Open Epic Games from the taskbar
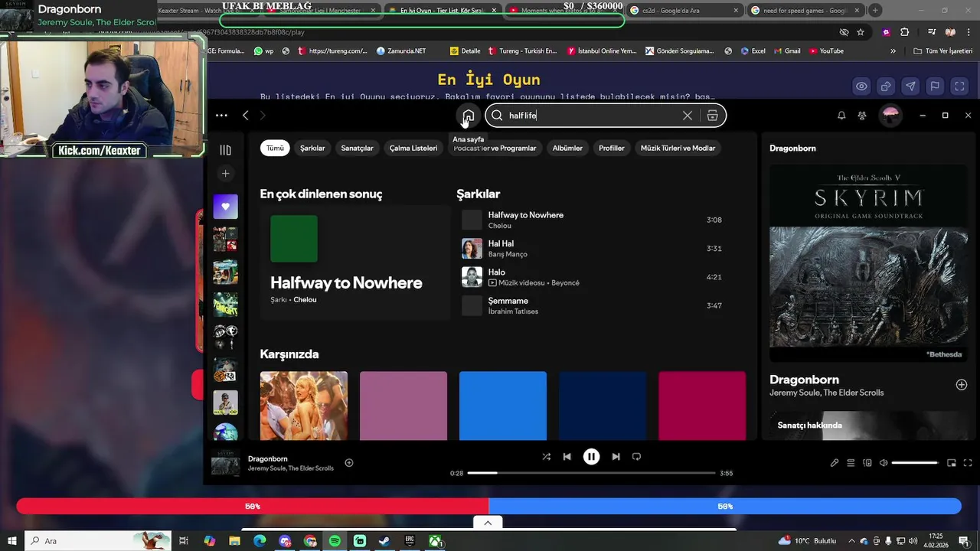Screen dimensions: 980x551 click(410, 541)
